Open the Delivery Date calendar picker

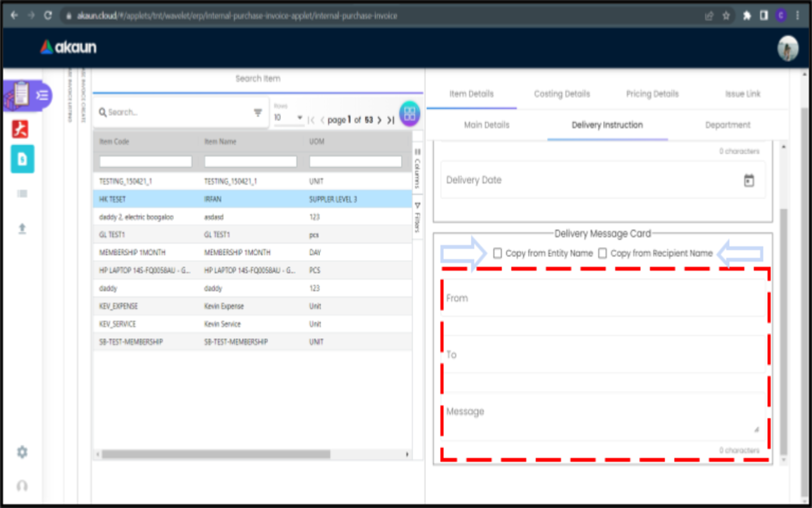click(749, 181)
